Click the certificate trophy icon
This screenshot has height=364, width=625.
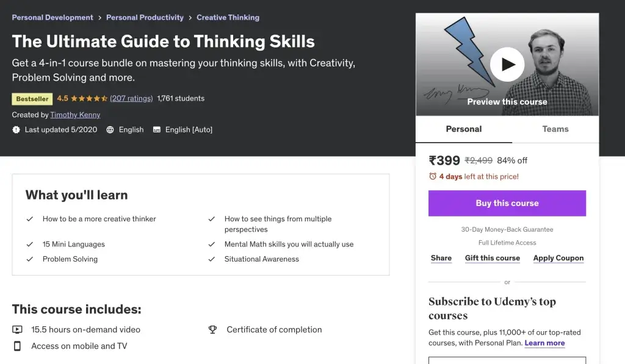pos(212,330)
